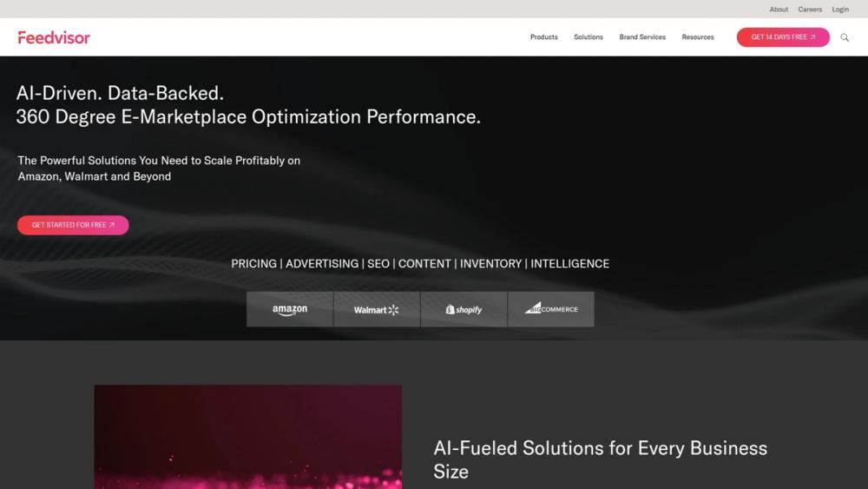Open the Products menu
This screenshot has width=868, height=489.
pyautogui.click(x=543, y=37)
